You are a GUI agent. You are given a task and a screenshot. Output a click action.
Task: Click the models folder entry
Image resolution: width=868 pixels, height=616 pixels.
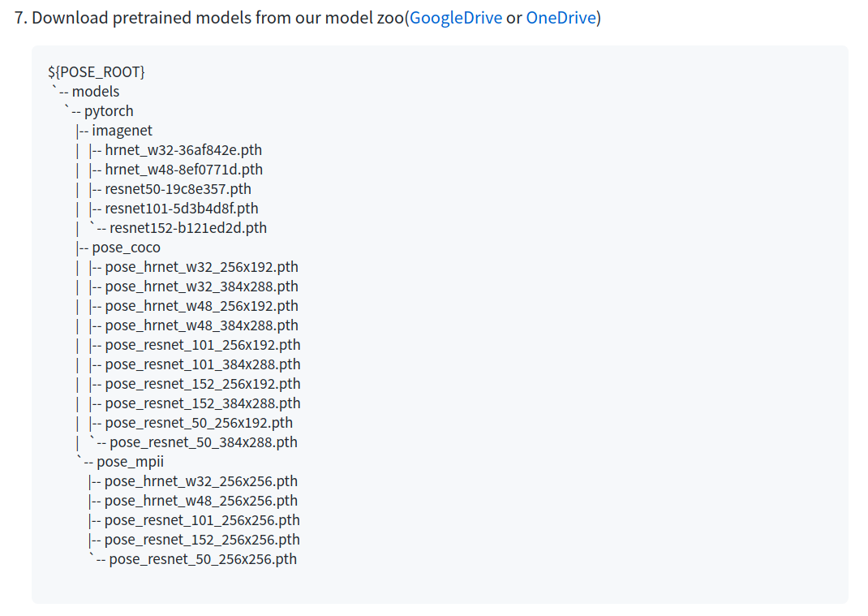click(95, 92)
